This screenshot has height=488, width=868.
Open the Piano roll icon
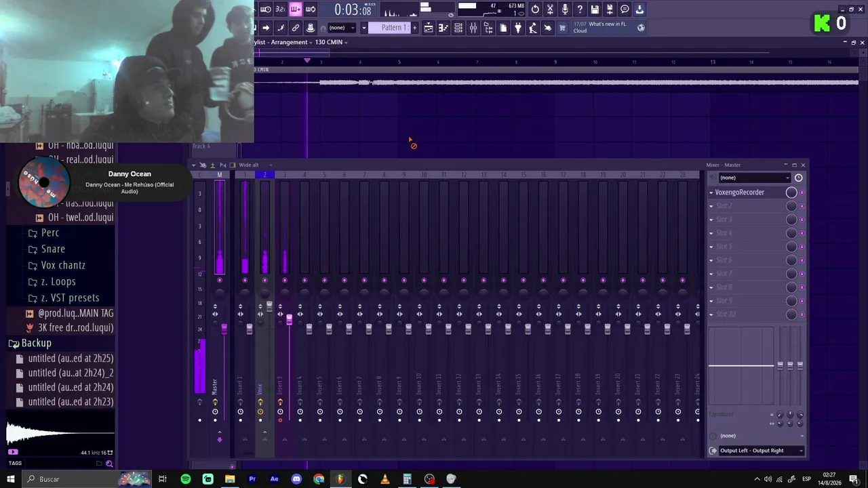click(x=443, y=28)
